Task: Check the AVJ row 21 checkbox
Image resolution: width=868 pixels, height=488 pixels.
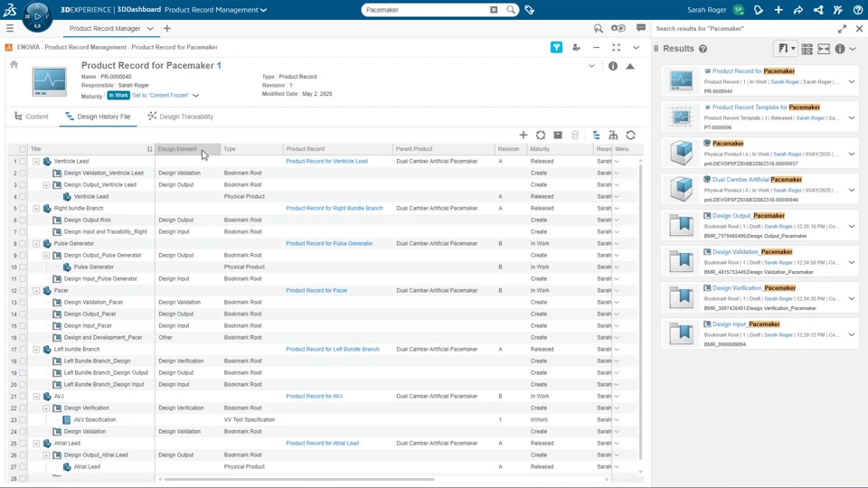Action: point(23,396)
